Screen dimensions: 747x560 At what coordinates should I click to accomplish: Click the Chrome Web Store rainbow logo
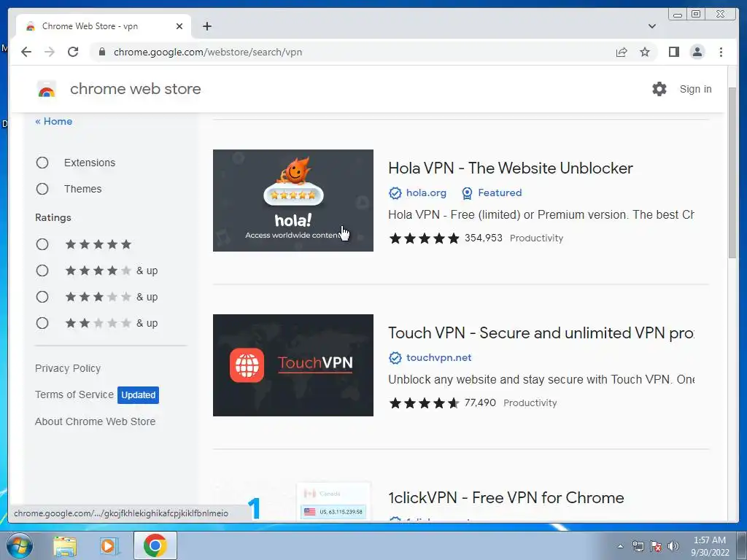click(46, 89)
